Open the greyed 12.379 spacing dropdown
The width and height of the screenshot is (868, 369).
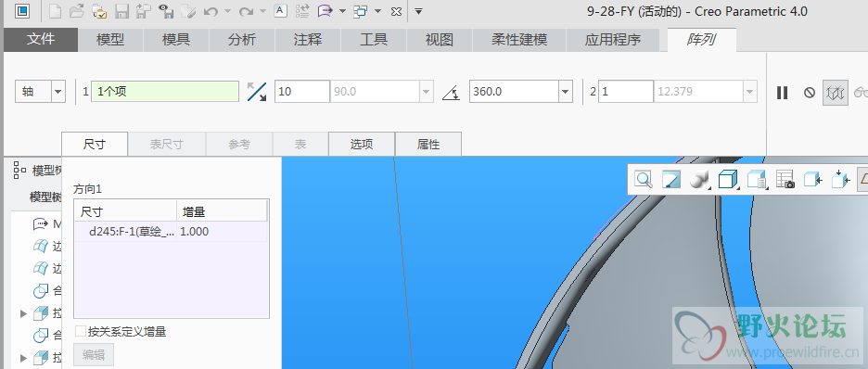(750, 91)
